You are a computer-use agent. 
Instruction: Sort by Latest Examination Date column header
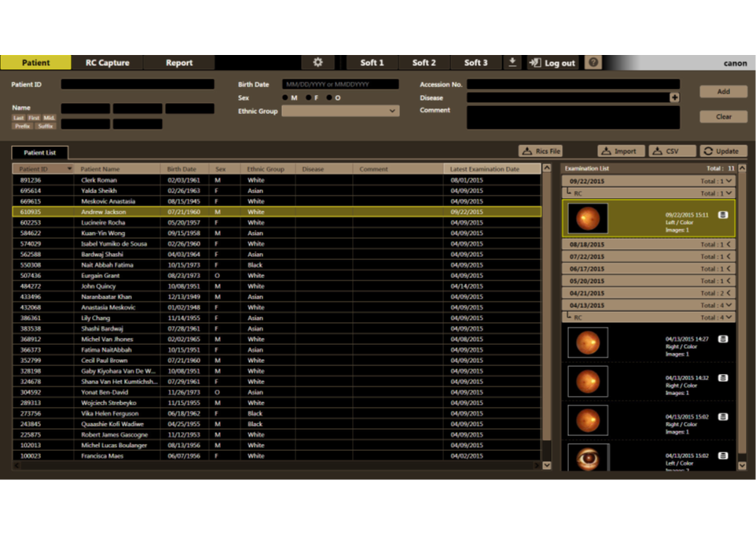point(492,169)
